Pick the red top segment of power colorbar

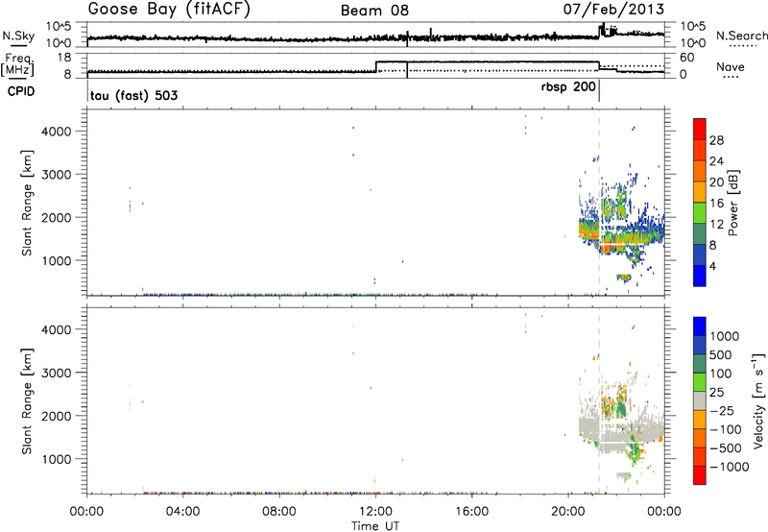click(x=700, y=129)
